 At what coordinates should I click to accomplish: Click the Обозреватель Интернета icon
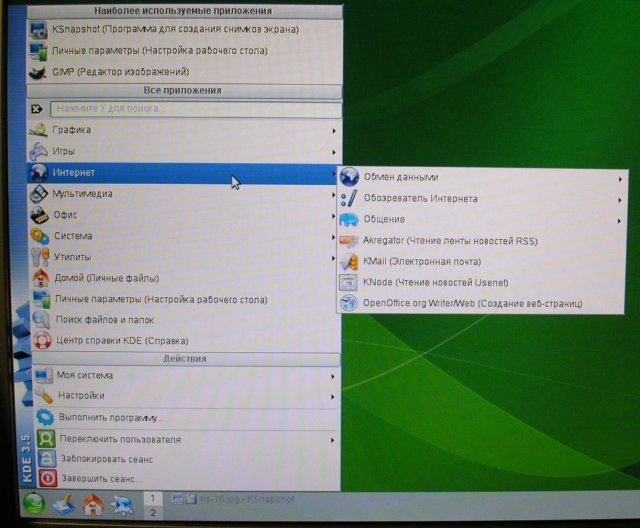point(349,199)
